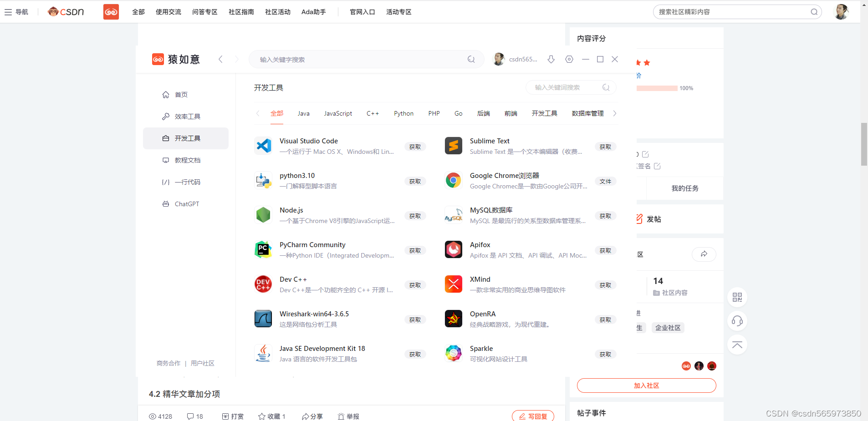This screenshot has width=868, height=421.
Task: Open ChatGPT in the sidebar
Action: [x=186, y=204]
